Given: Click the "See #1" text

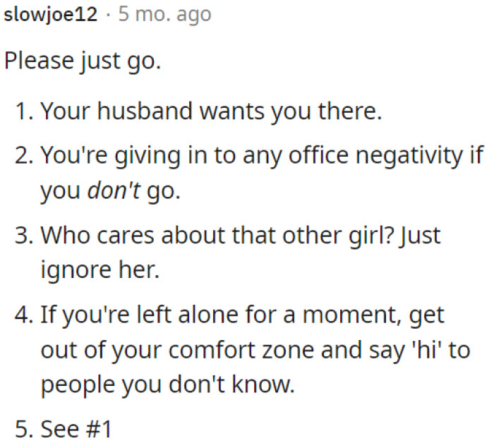Looking at the screenshot, I should (x=76, y=430).
